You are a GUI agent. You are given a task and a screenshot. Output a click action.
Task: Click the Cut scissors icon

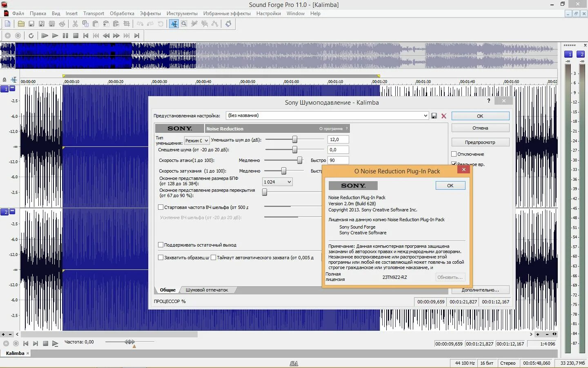point(75,24)
